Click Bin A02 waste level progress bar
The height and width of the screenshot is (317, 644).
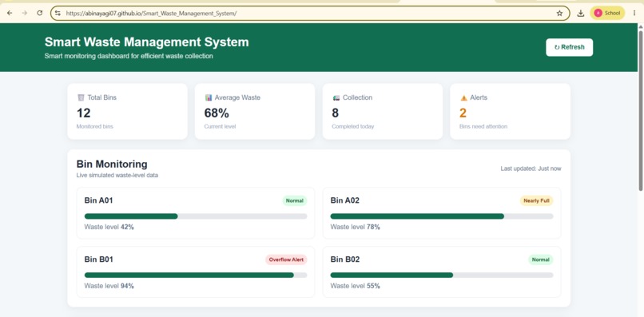tap(442, 216)
